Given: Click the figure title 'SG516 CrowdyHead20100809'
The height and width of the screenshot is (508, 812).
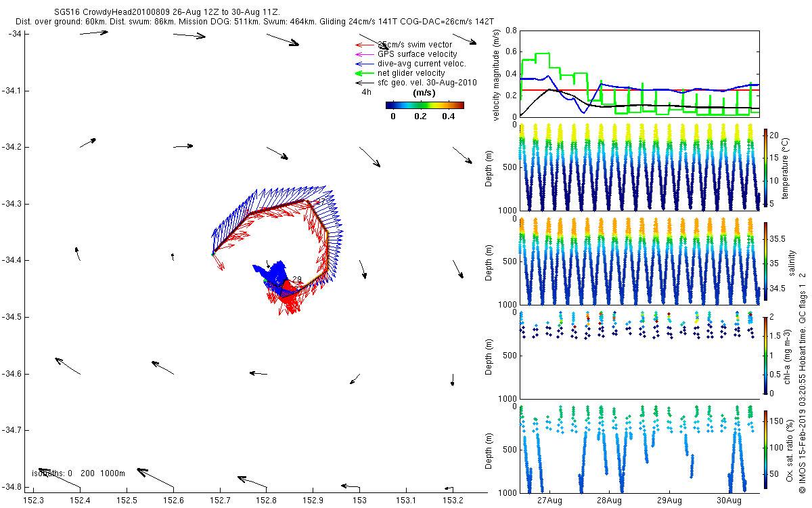Looking at the screenshot, I should (112, 13).
